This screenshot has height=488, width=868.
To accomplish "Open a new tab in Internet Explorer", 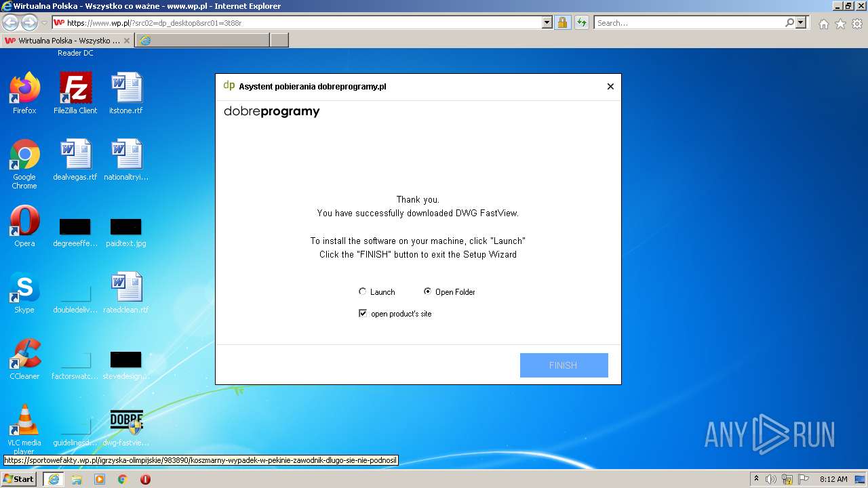I will [279, 41].
